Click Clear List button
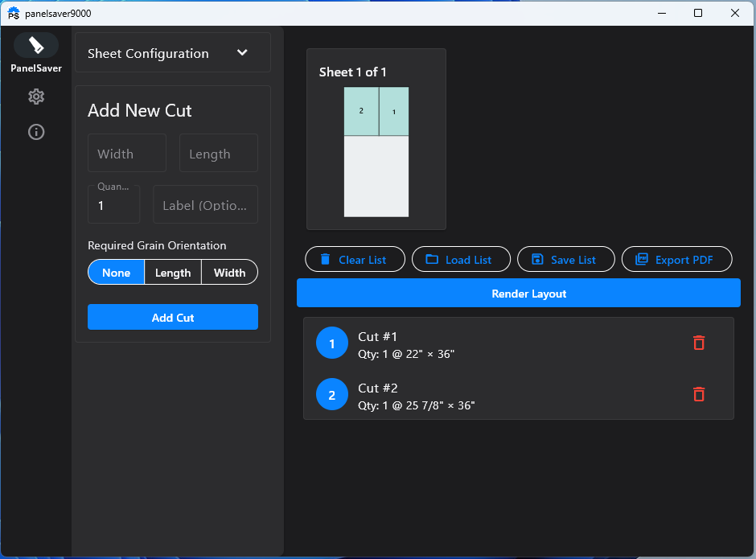 355,260
